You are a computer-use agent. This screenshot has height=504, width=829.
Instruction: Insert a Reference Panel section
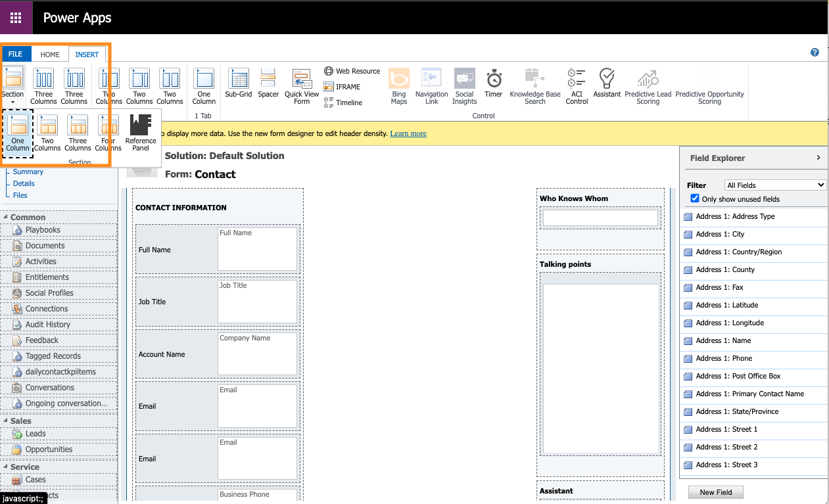point(141,133)
